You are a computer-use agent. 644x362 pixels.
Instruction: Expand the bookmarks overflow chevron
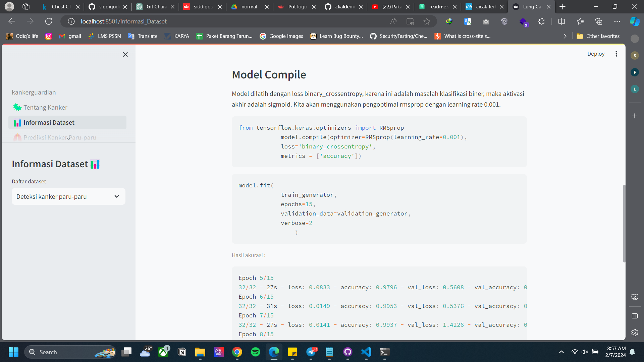(565, 36)
